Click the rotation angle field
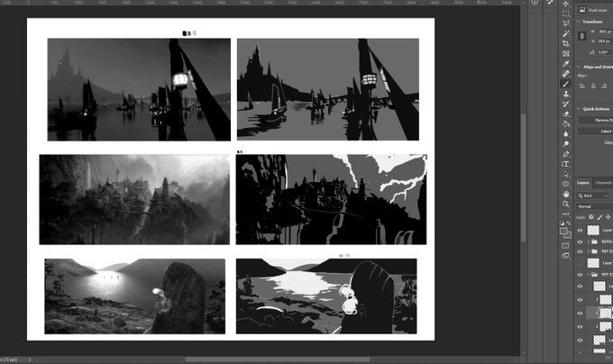 pos(605,52)
